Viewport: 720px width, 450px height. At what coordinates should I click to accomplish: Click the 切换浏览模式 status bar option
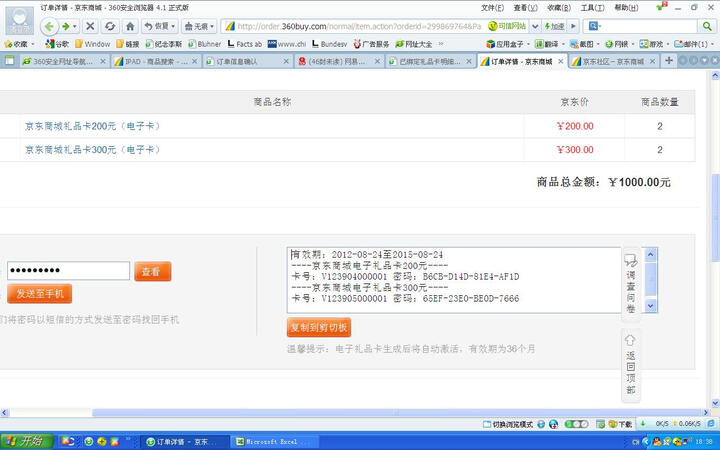point(508,424)
